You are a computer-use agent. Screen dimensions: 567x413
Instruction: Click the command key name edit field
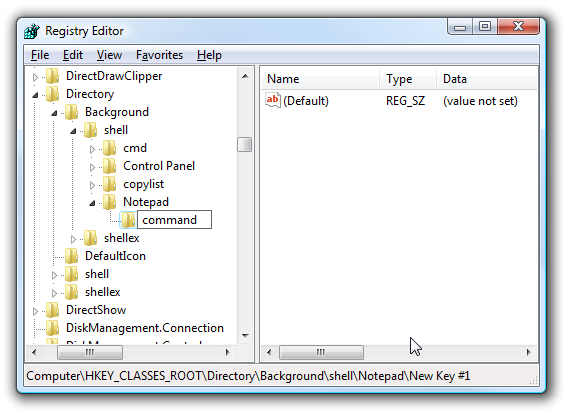click(174, 220)
